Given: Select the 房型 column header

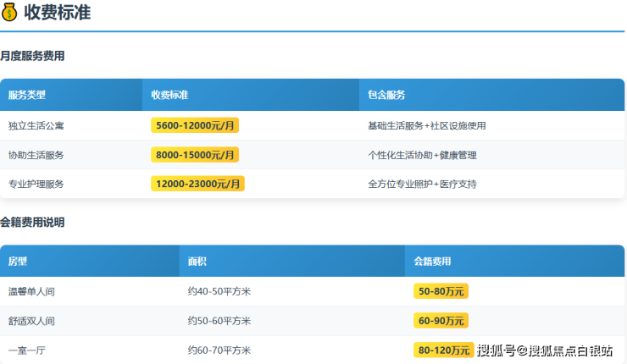Looking at the screenshot, I should 18,261.
